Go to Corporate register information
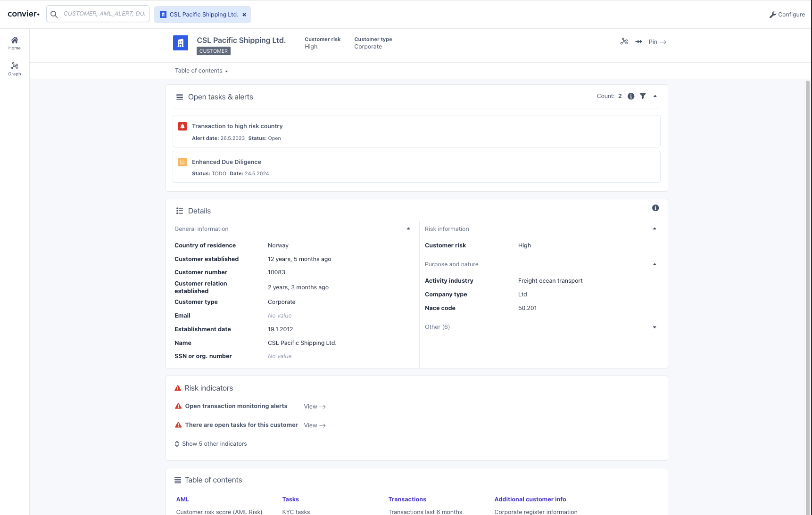Image resolution: width=812 pixels, height=515 pixels. point(536,512)
